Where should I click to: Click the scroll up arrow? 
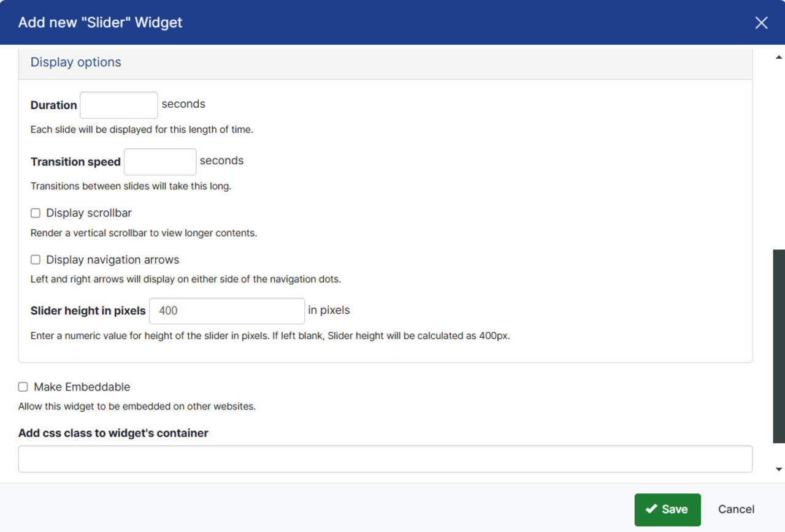[x=779, y=58]
